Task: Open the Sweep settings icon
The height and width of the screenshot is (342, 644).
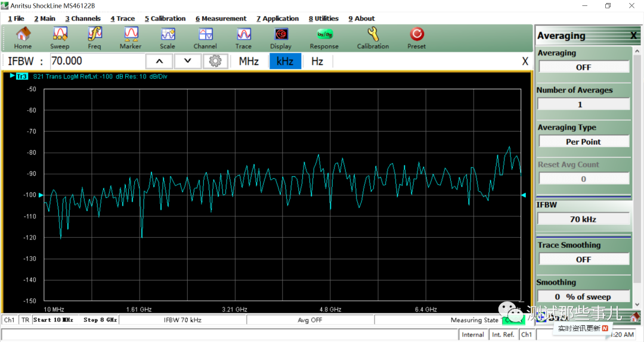Action: tap(60, 38)
